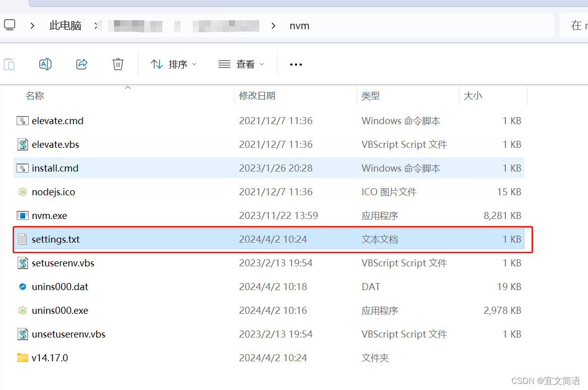This screenshot has height=390, width=588.
Task: Click the settings.txt text document icon
Action: click(x=23, y=239)
